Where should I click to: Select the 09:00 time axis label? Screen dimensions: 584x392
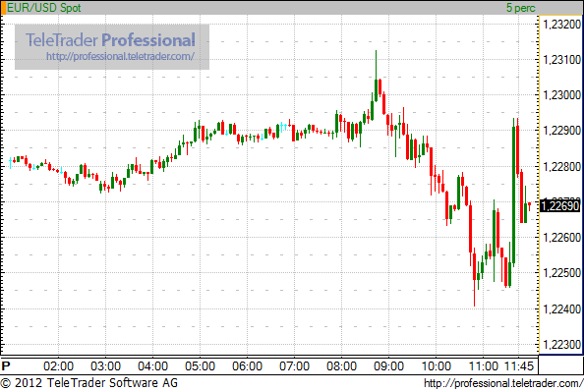pos(388,365)
